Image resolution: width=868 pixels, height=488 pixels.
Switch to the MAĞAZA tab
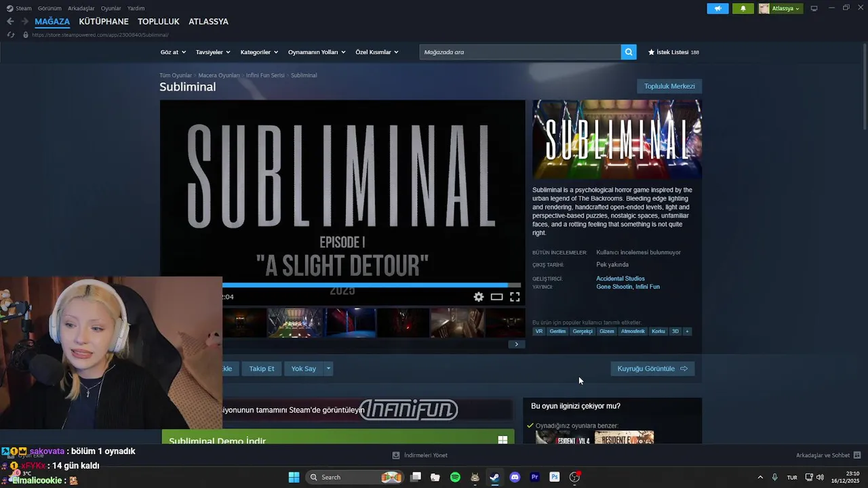point(52,22)
